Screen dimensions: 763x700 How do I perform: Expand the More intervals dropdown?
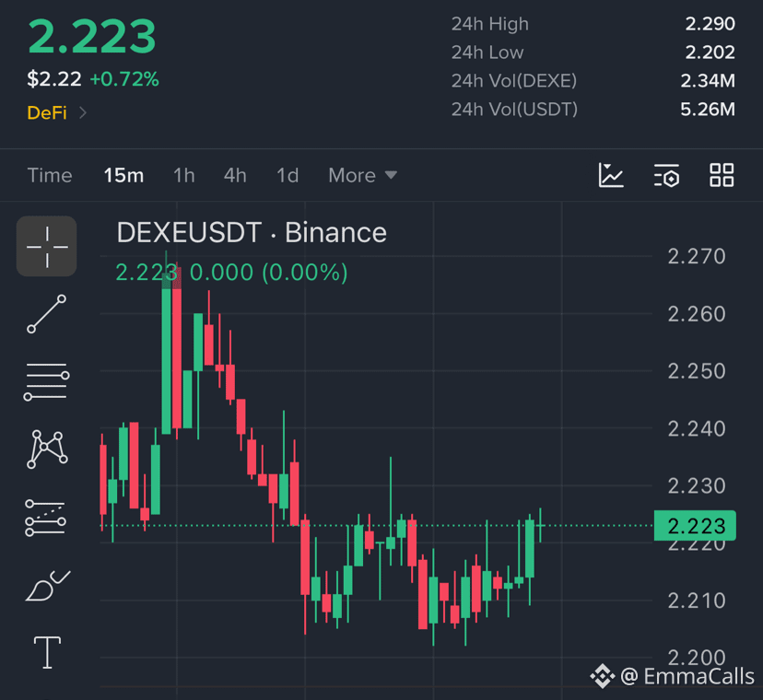click(x=362, y=175)
